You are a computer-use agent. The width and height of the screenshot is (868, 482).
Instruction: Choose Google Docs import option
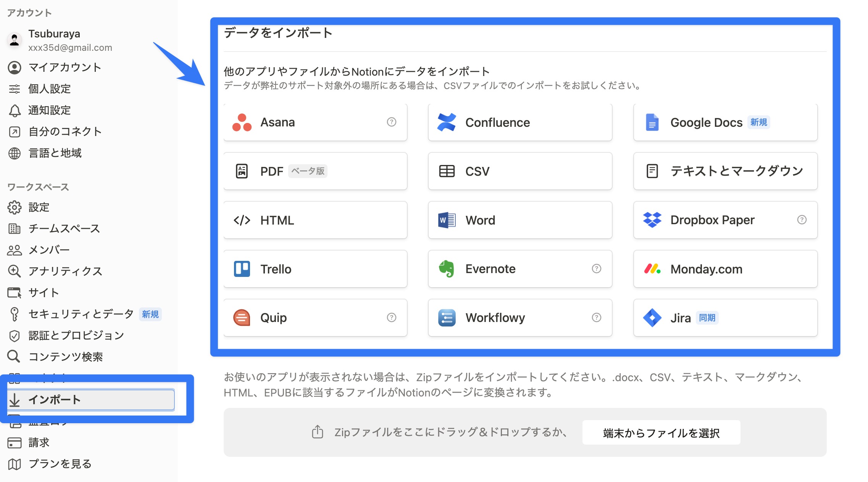tap(725, 123)
